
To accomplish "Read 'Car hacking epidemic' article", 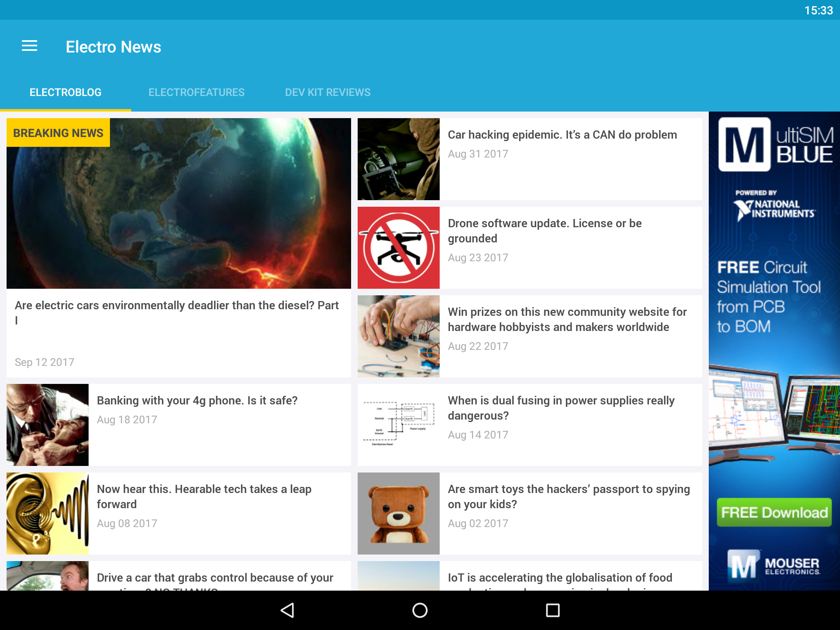I will click(x=562, y=135).
